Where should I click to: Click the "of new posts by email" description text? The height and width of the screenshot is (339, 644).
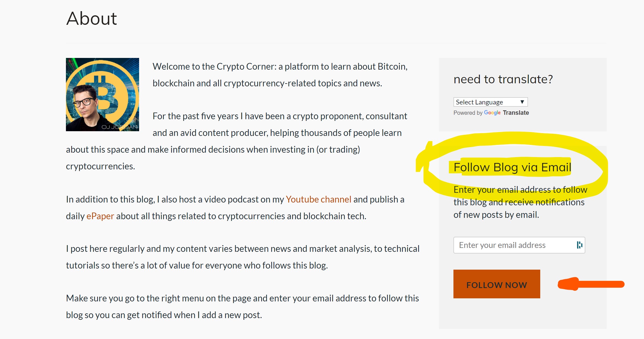(496, 215)
